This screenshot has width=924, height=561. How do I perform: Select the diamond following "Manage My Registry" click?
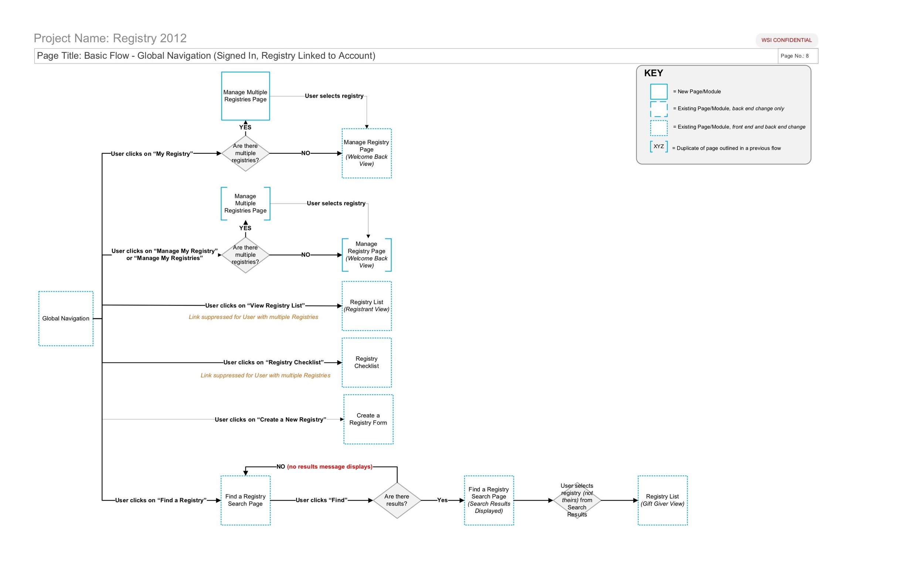(245, 255)
